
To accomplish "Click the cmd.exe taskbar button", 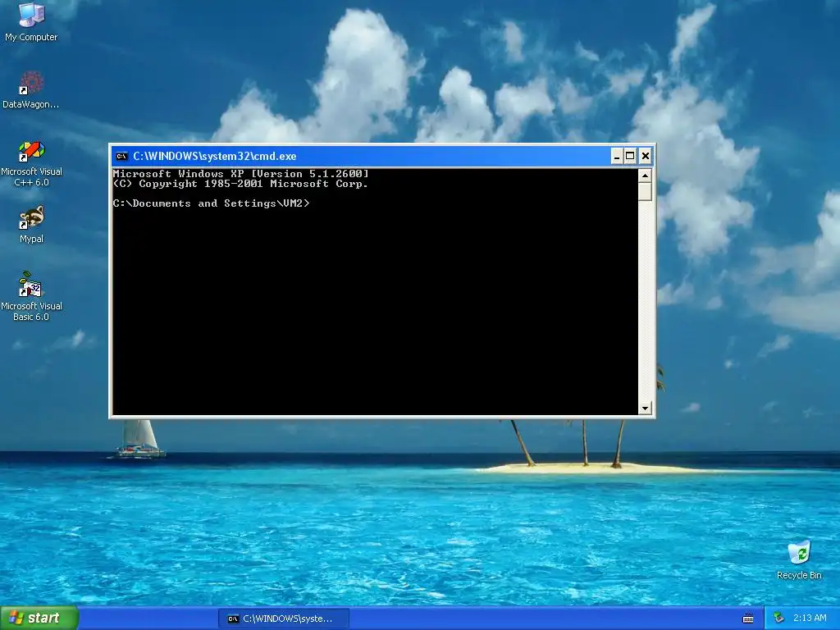I will [x=283, y=619].
